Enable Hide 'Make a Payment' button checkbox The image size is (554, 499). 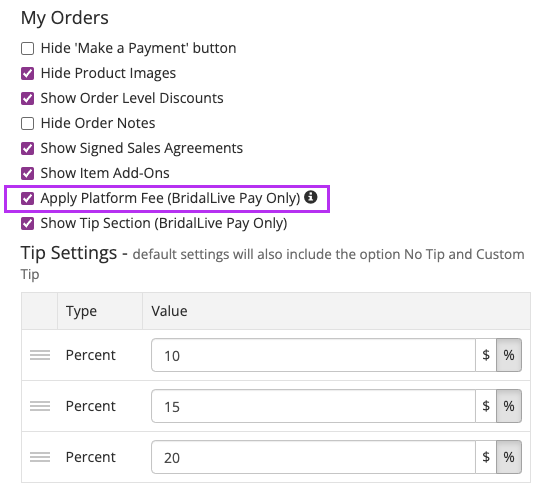pos(28,48)
